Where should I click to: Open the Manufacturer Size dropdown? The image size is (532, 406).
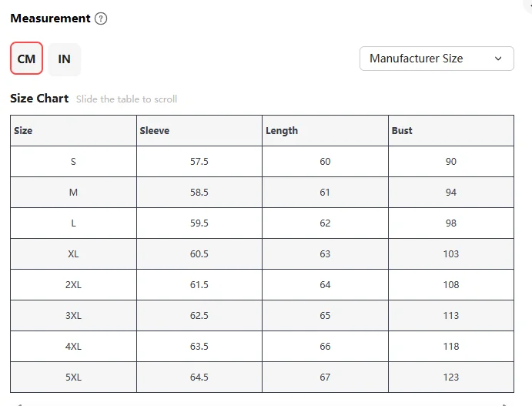[436, 59]
